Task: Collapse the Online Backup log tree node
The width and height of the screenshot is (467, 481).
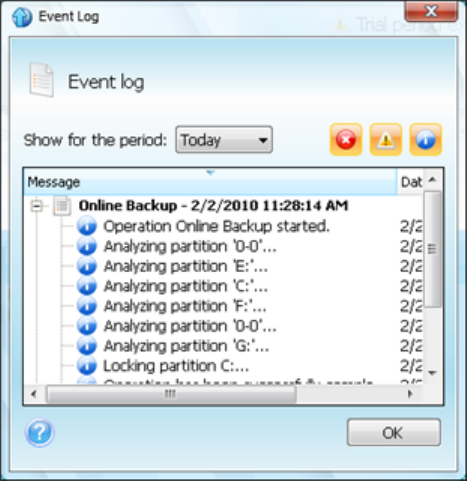Action: pyautogui.click(x=36, y=206)
